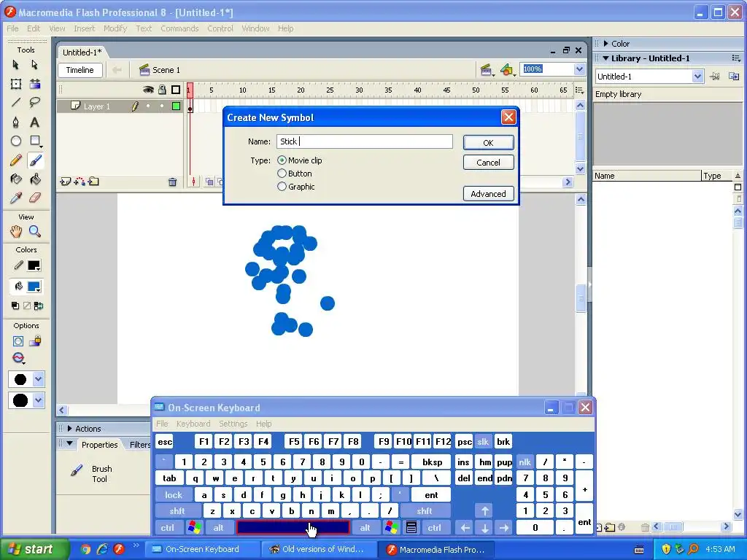Click the symbol Name input field
Screen dimensions: 747x560
[x=365, y=141]
